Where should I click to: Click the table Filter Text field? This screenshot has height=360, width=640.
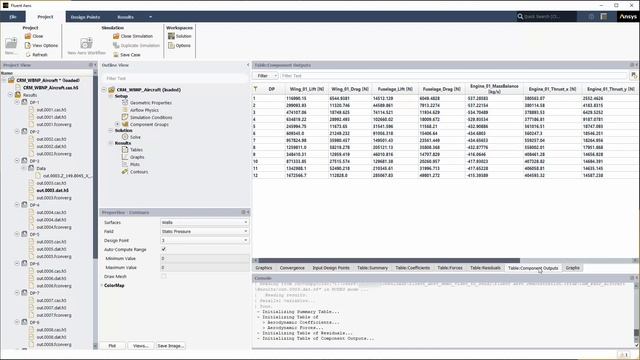tap(453, 76)
